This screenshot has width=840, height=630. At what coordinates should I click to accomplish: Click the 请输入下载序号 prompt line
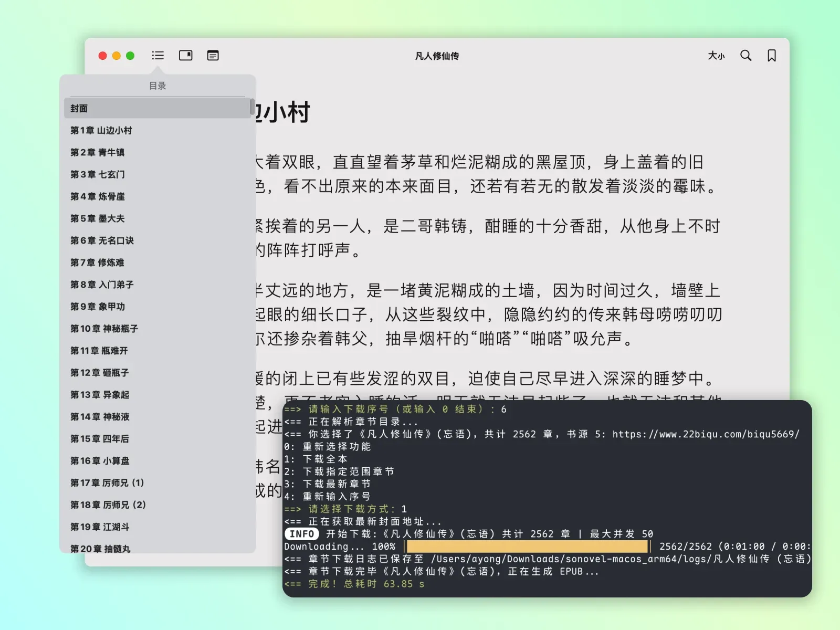click(395, 409)
